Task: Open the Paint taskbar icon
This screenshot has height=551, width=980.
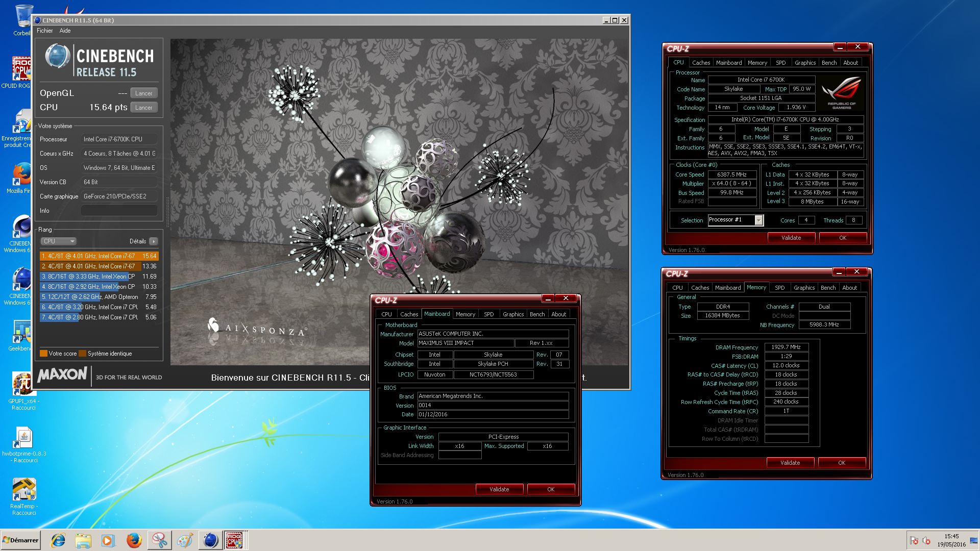Action: (x=185, y=540)
